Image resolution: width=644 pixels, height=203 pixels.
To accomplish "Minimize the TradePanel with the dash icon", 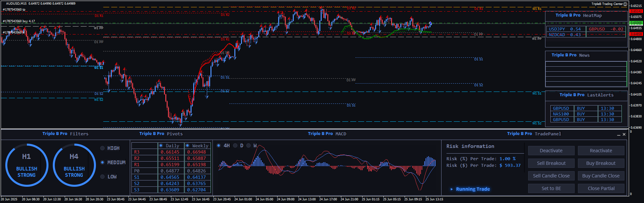I will click(x=619, y=135).
